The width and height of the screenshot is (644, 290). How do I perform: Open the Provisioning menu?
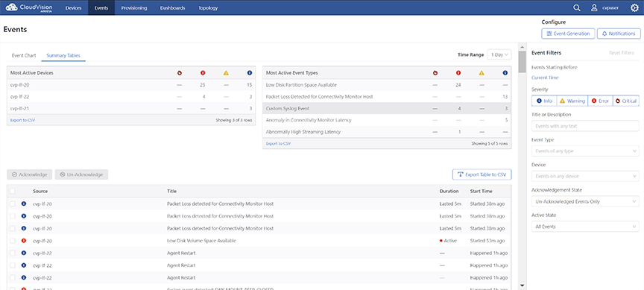pyautogui.click(x=134, y=7)
